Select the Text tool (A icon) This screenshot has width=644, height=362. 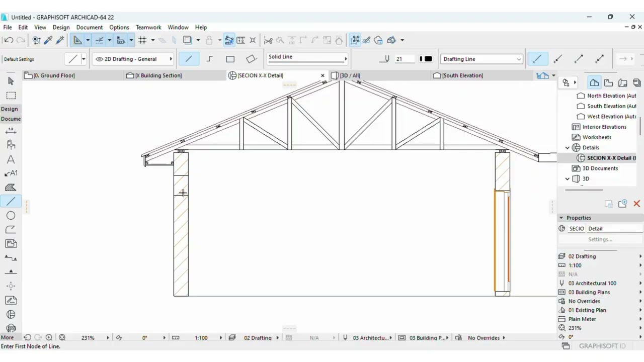point(11,159)
